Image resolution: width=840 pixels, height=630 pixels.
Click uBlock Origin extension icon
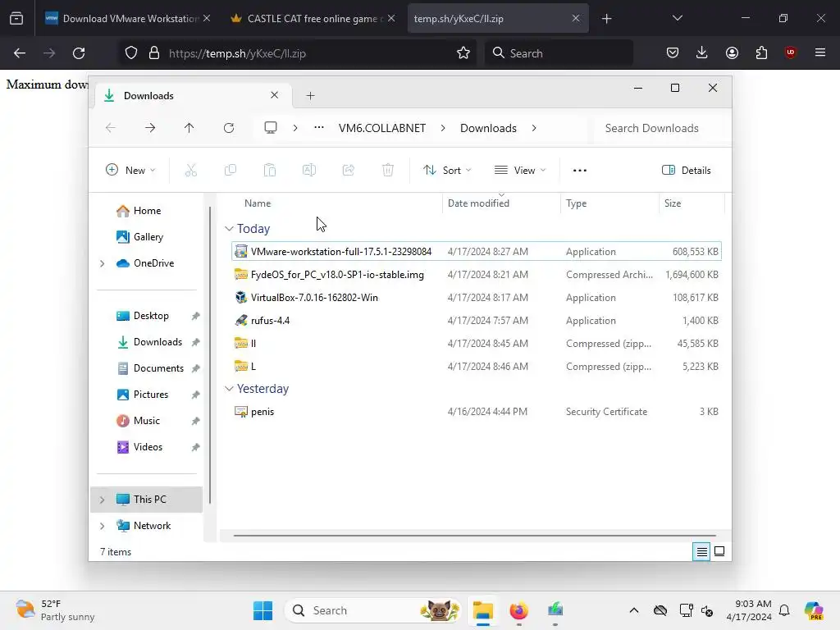coord(790,52)
